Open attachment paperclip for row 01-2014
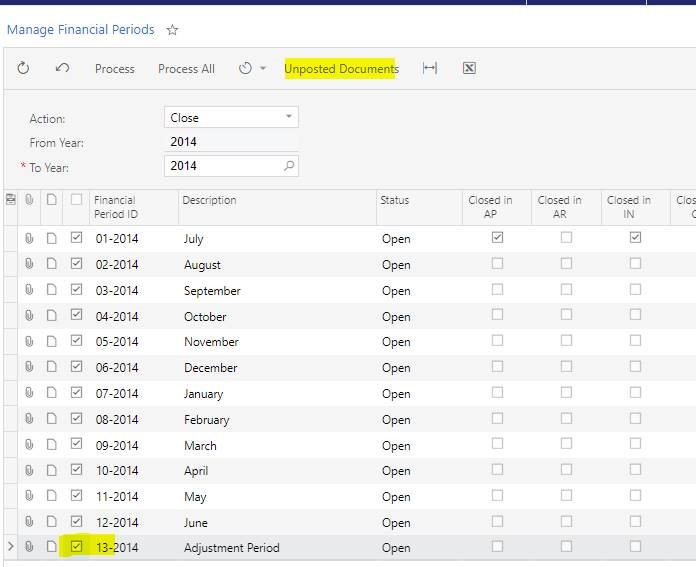This screenshot has height=567, width=696. [30, 239]
